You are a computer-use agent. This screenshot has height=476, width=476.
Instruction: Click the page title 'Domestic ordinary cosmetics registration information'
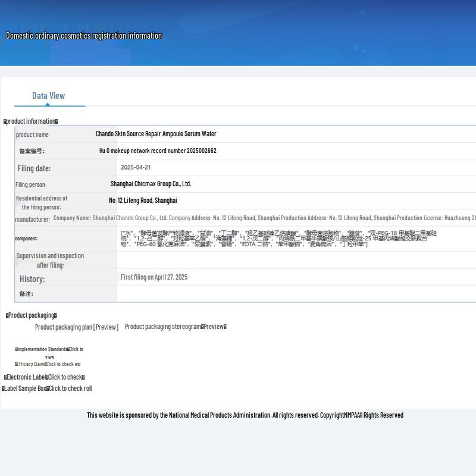[x=84, y=36]
